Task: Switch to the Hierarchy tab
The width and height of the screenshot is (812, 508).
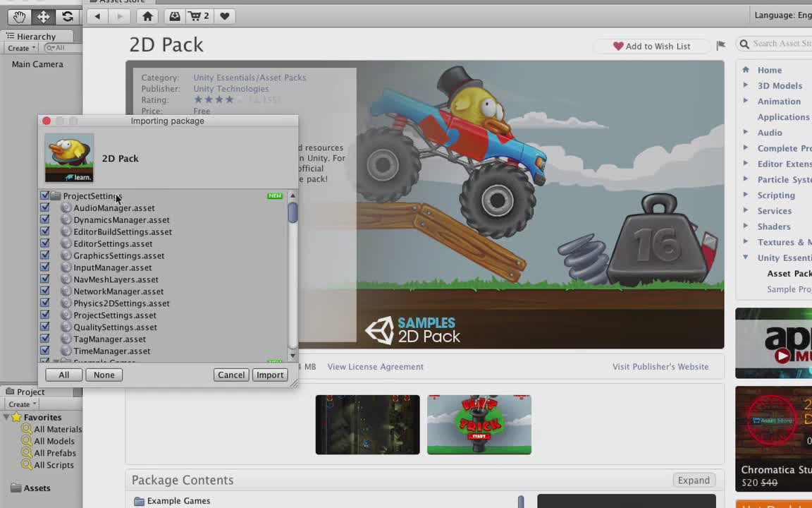Action: click(x=36, y=36)
